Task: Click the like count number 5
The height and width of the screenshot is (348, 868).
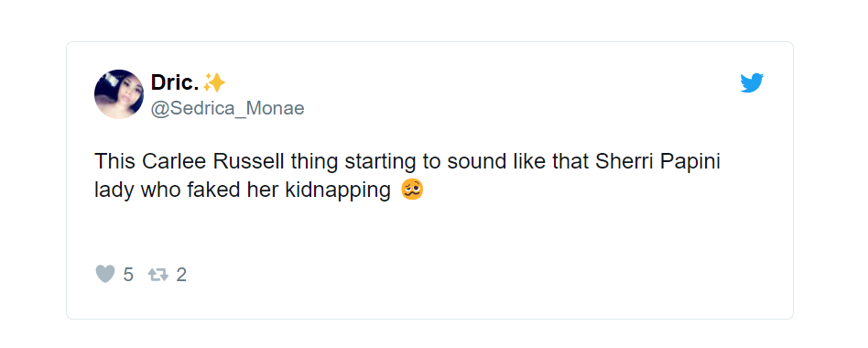Action: 128,275
